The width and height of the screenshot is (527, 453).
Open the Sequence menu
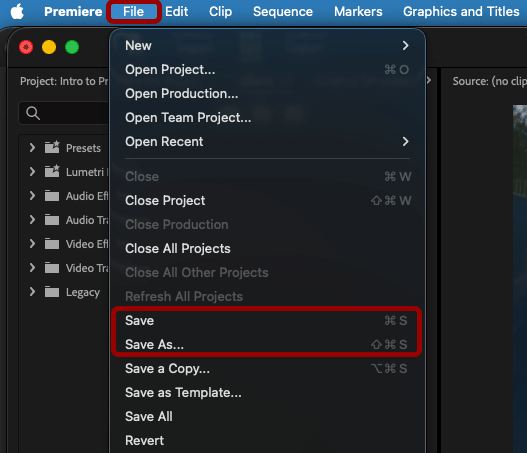283,12
